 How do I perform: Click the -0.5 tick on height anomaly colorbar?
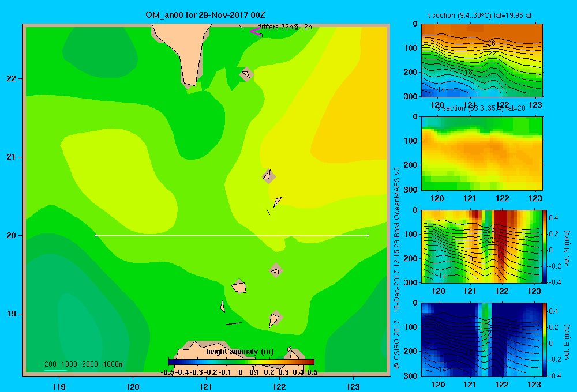(x=167, y=372)
